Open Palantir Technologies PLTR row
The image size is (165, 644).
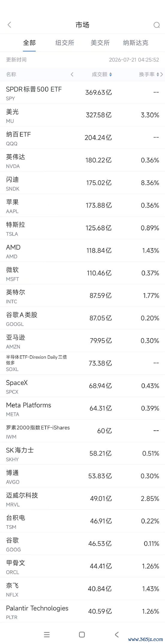(x=82, y=612)
